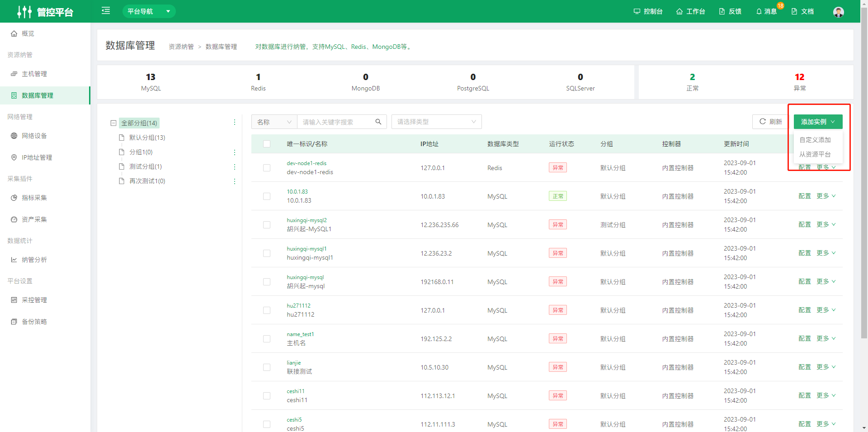Open 网络设备 in the sidebar
The image size is (868, 432).
coord(45,136)
